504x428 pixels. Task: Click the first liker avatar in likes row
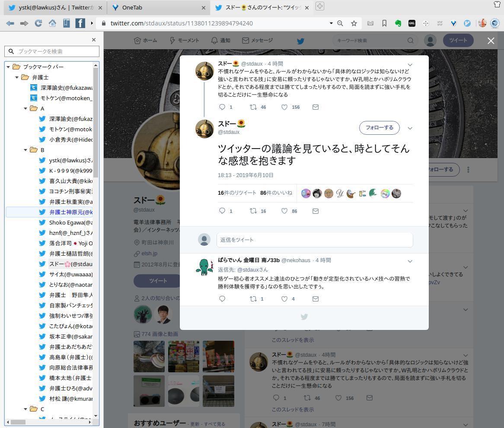click(x=306, y=193)
